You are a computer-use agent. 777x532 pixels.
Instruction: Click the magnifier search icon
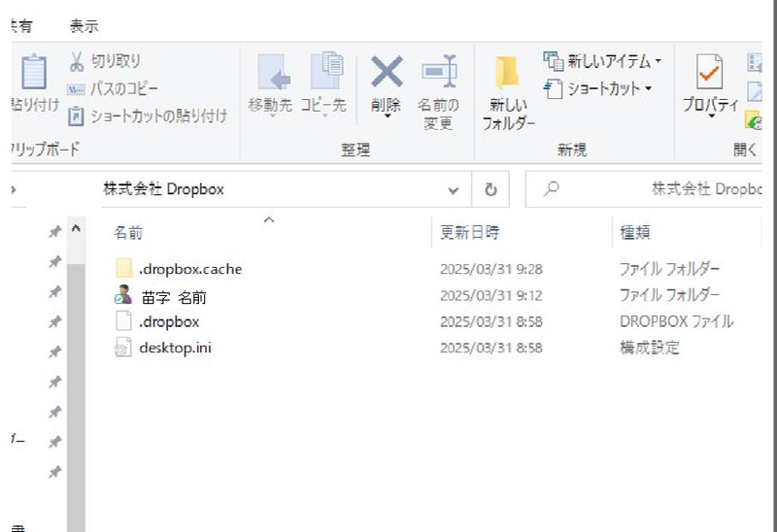click(x=551, y=189)
